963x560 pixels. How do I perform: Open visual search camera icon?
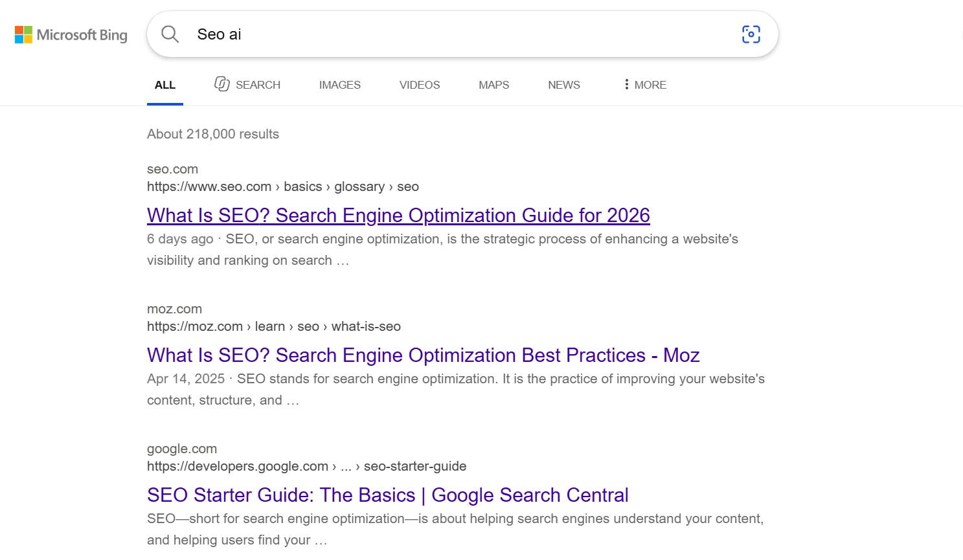click(x=751, y=34)
